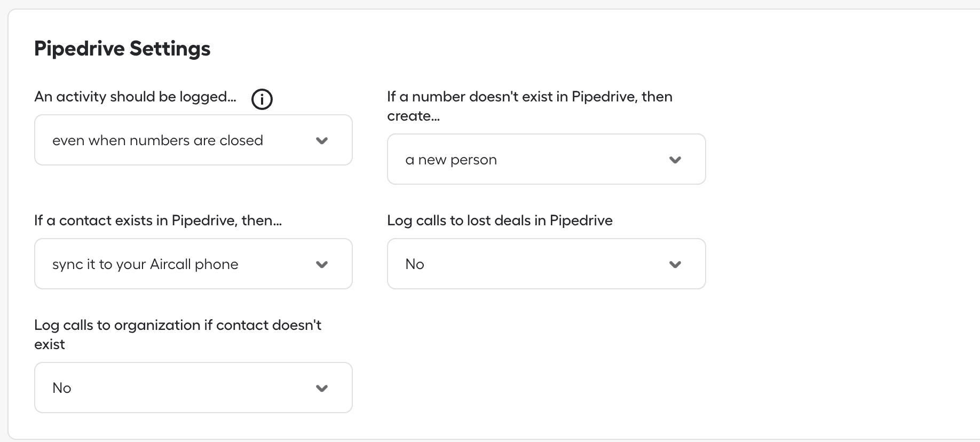Click the 'Log calls to lost deals in Pipedrive' label

tap(500, 220)
